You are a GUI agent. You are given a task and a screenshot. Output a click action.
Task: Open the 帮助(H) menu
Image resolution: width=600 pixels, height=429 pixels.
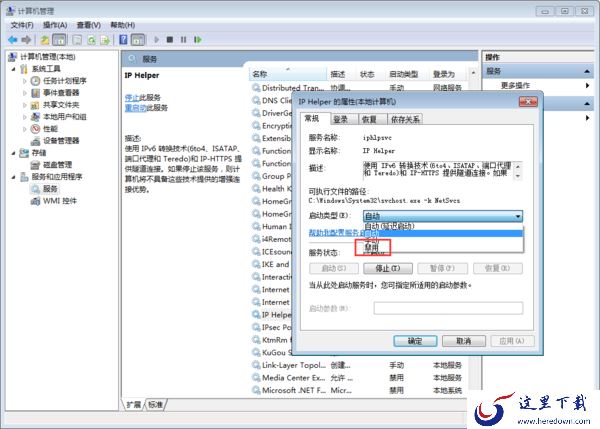point(122,25)
